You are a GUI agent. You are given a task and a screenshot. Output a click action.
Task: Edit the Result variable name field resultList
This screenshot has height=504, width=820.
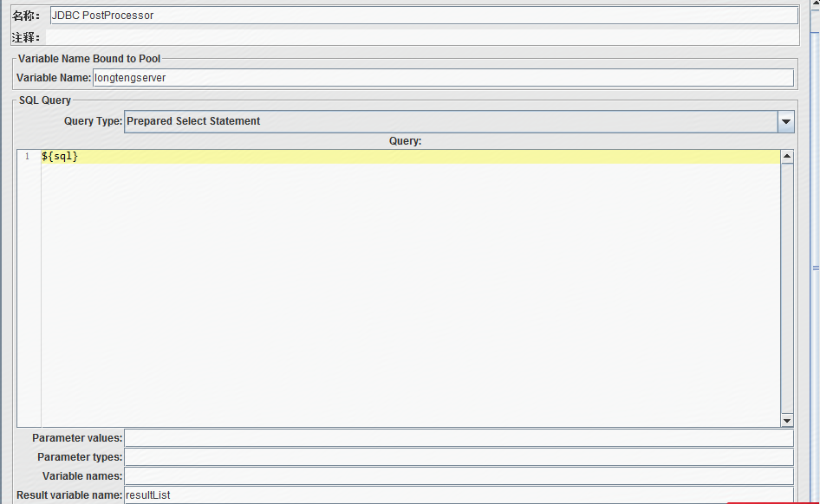tap(459, 495)
